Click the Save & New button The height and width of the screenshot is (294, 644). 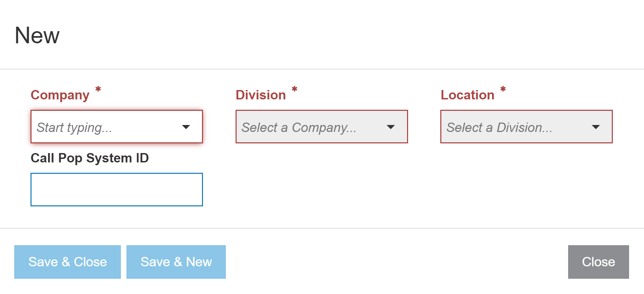click(176, 262)
